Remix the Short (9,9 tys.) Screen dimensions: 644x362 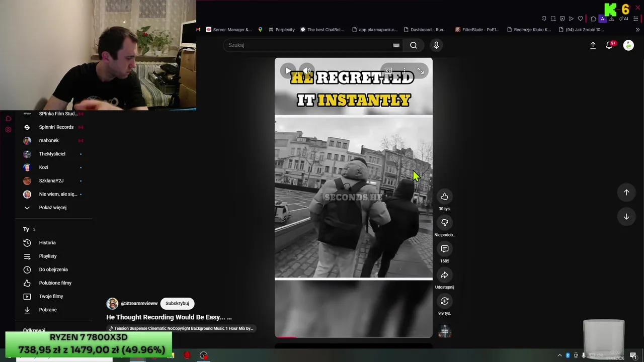(x=444, y=301)
